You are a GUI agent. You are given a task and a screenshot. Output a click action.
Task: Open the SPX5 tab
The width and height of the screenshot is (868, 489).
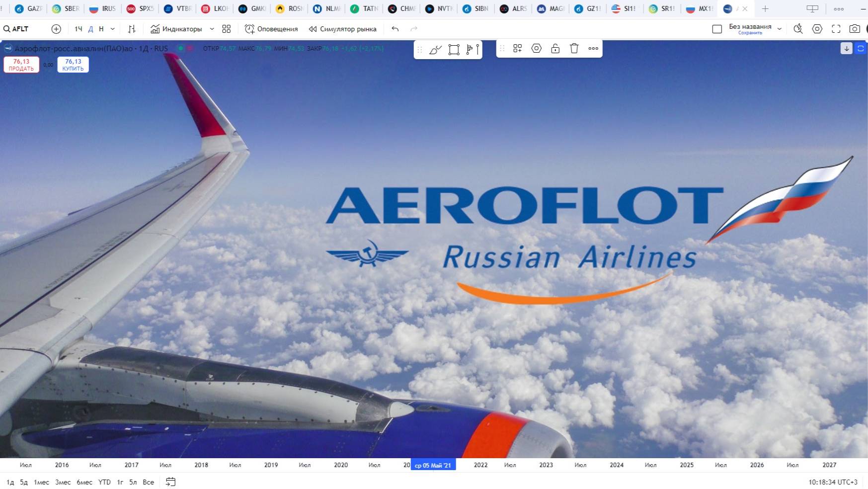tap(140, 8)
